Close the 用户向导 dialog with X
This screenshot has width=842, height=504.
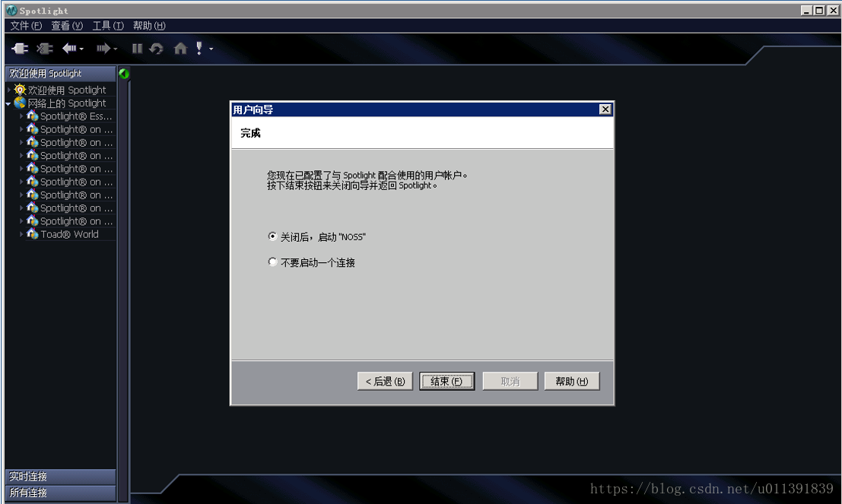(x=605, y=109)
